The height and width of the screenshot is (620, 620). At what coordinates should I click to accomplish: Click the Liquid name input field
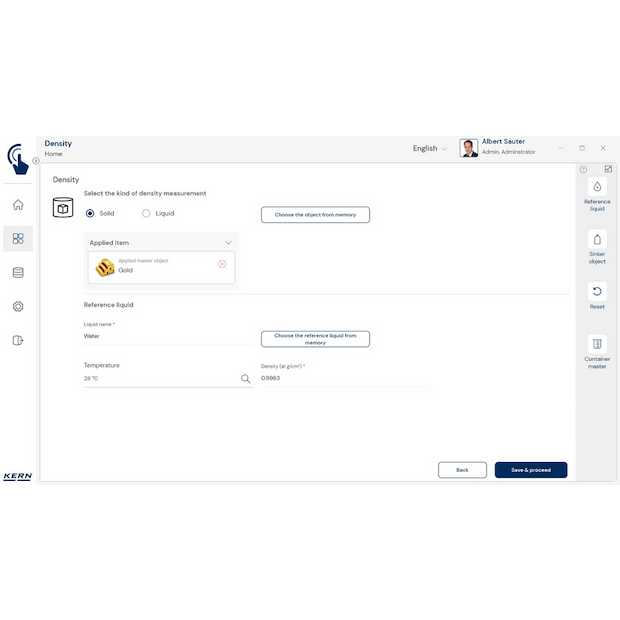point(165,337)
